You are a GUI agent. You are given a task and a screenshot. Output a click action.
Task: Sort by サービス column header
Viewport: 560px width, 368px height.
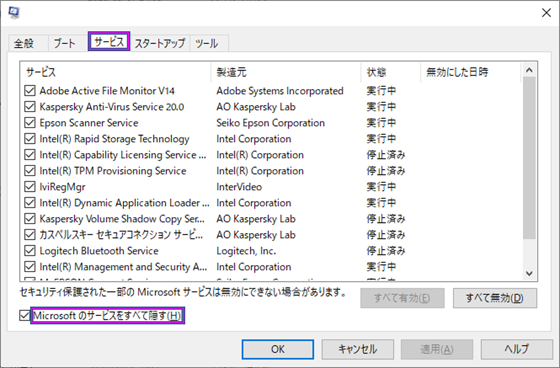pyautogui.click(x=116, y=72)
